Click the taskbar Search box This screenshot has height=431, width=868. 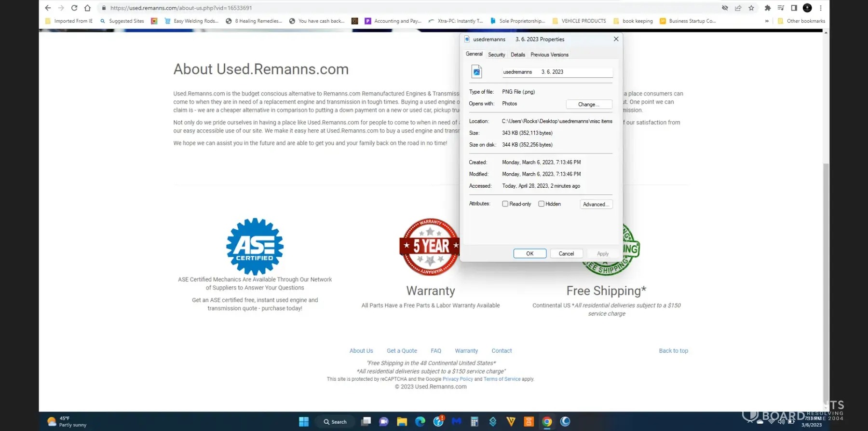coord(335,422)
